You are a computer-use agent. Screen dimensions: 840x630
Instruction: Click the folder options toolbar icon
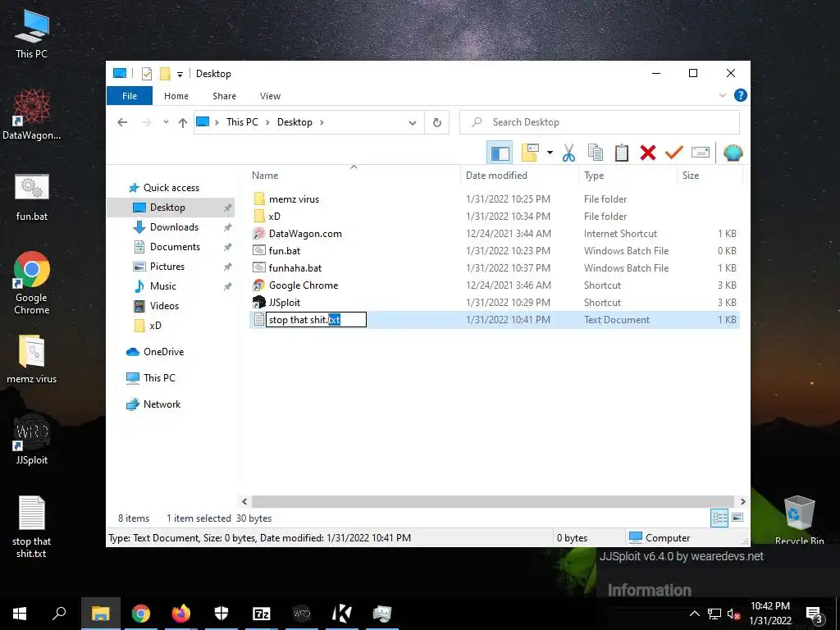tap(530, 153)
